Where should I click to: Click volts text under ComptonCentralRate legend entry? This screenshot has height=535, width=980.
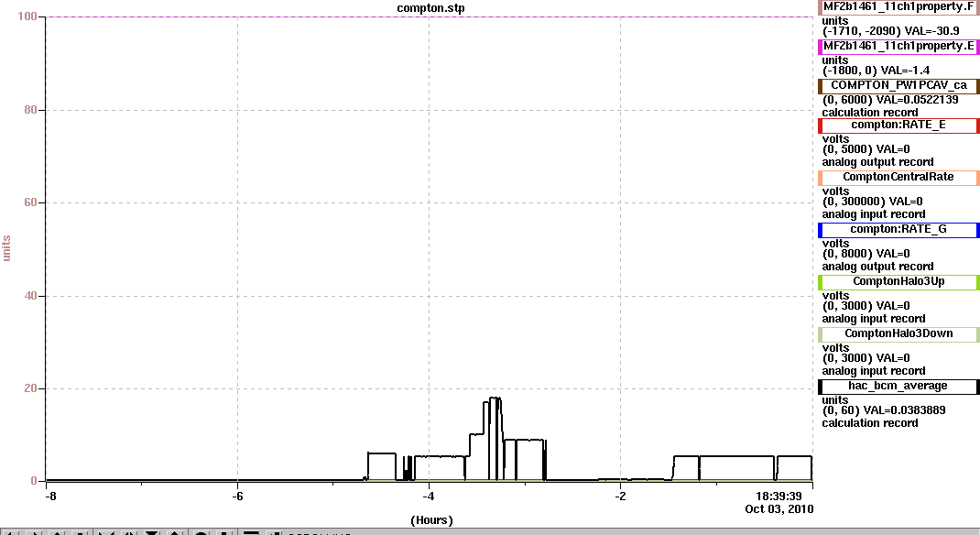pos(835,191)
